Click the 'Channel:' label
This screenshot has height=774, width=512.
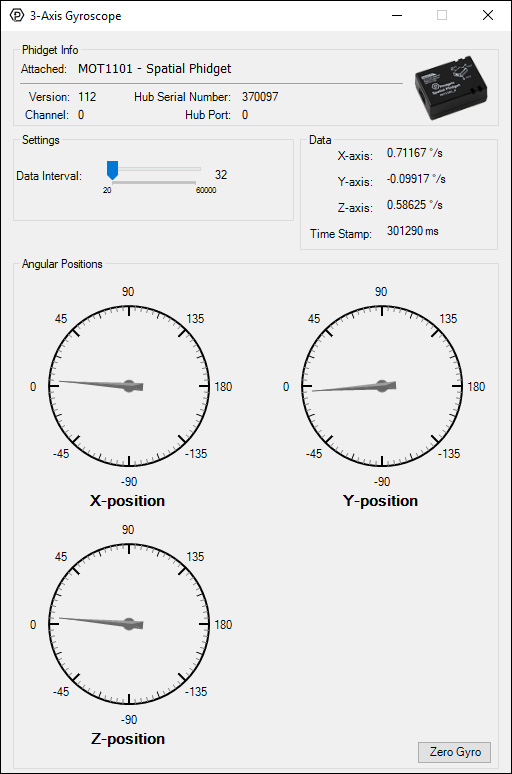47,115
